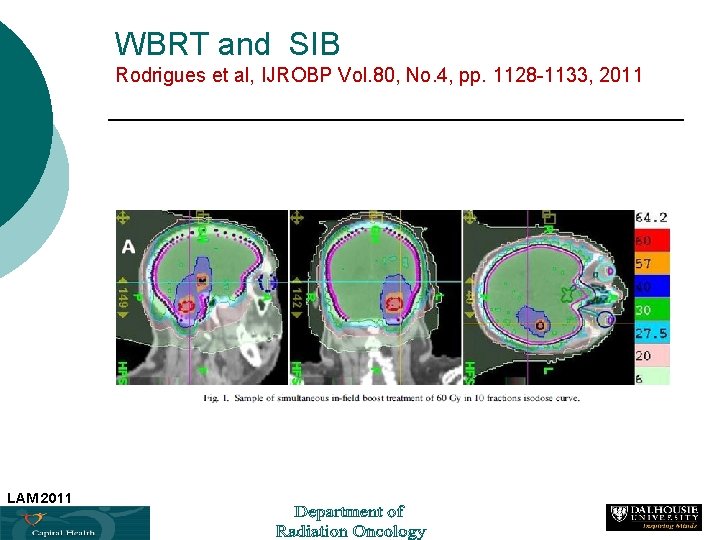This screenshot has height=540, width=720.
Task: Select the Rodrigues et al IJROBP citation line
Action: click(378, 75)
